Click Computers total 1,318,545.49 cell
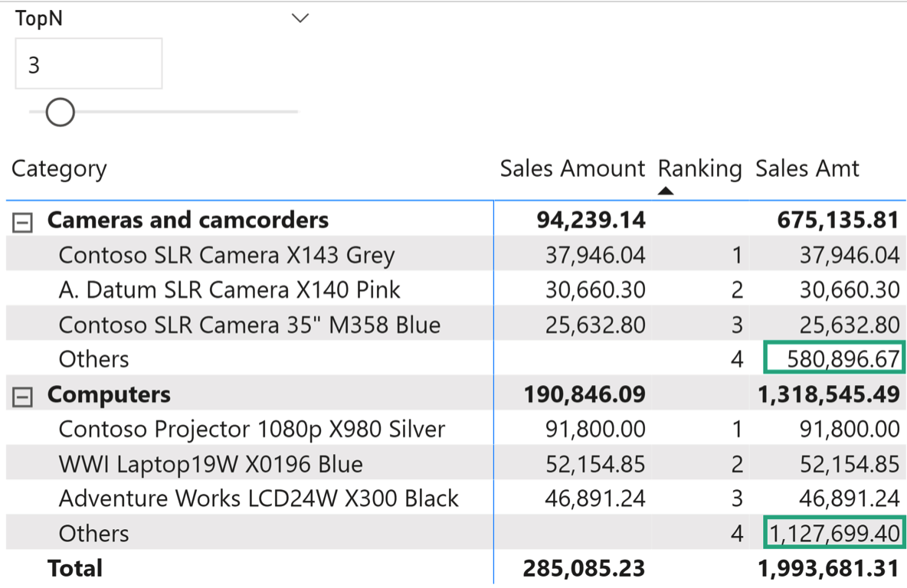 coord(827,394)
